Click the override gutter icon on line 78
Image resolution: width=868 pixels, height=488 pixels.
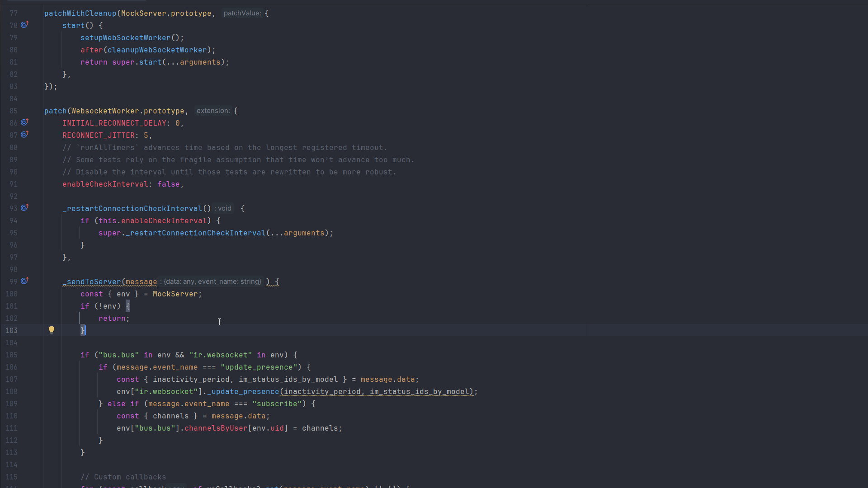click(25, 25)
